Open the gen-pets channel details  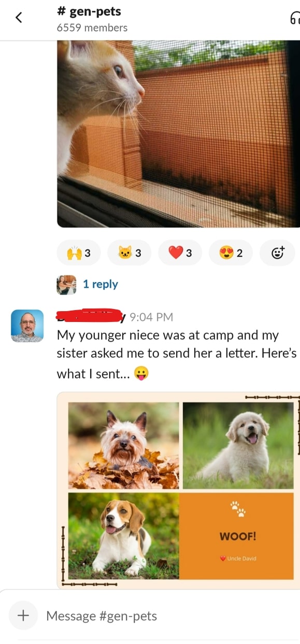89,11
